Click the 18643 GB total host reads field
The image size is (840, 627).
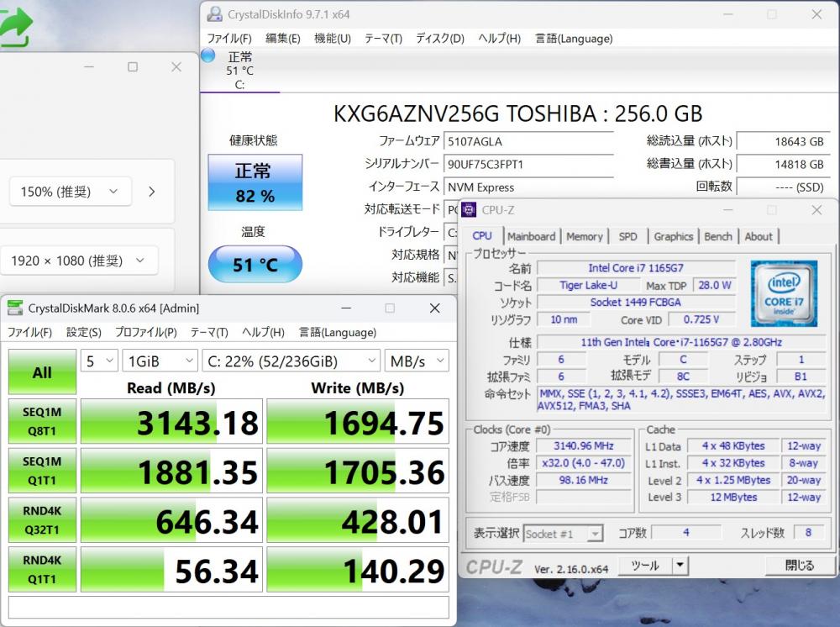(783, 141)
